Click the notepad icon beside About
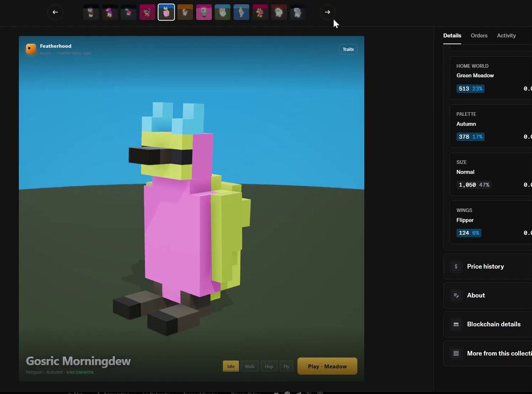This screenshot has height=394, width=532. 456,295
